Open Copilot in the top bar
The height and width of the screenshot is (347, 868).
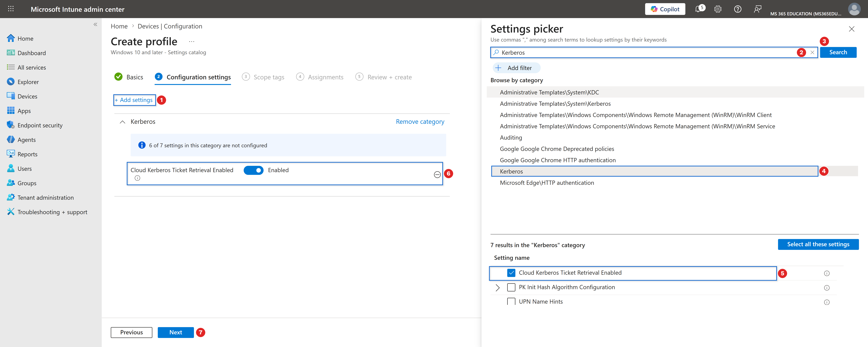pyautogui.click(x=665, y=9)
